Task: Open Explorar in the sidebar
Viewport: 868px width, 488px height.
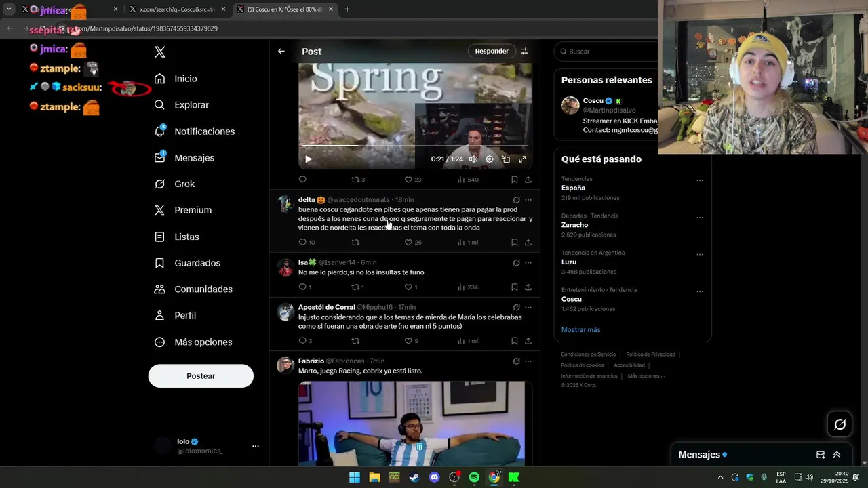Action: tap(181, 105)
